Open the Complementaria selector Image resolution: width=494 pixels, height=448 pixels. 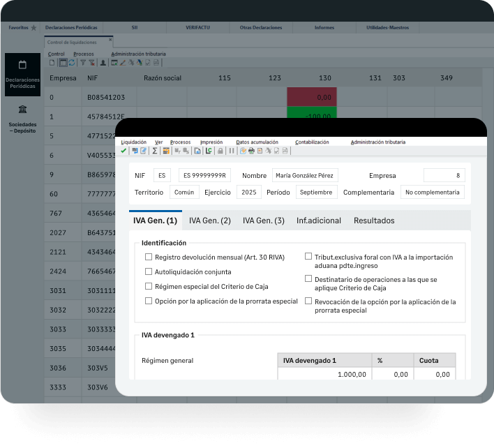pyautogui.click(x=432, y=193)
